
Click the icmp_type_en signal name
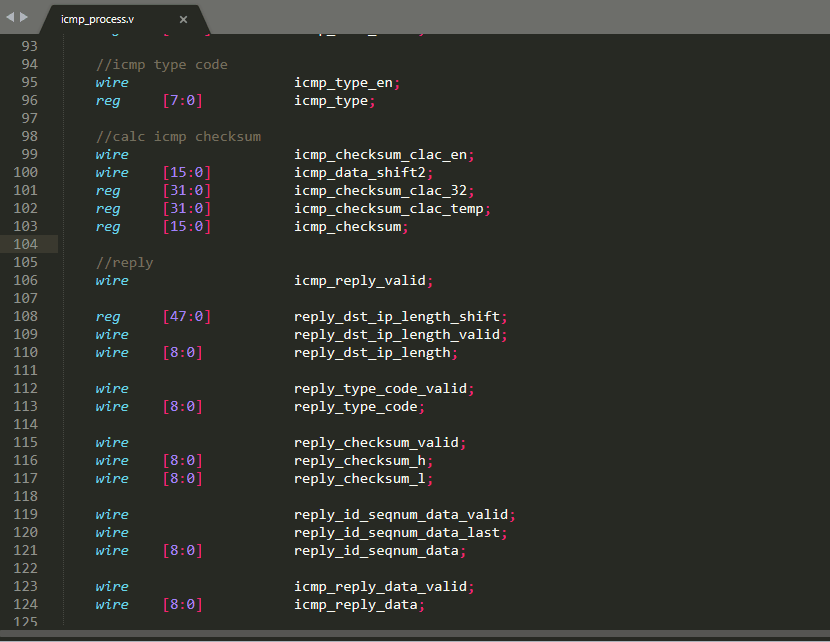pos(347,83)
